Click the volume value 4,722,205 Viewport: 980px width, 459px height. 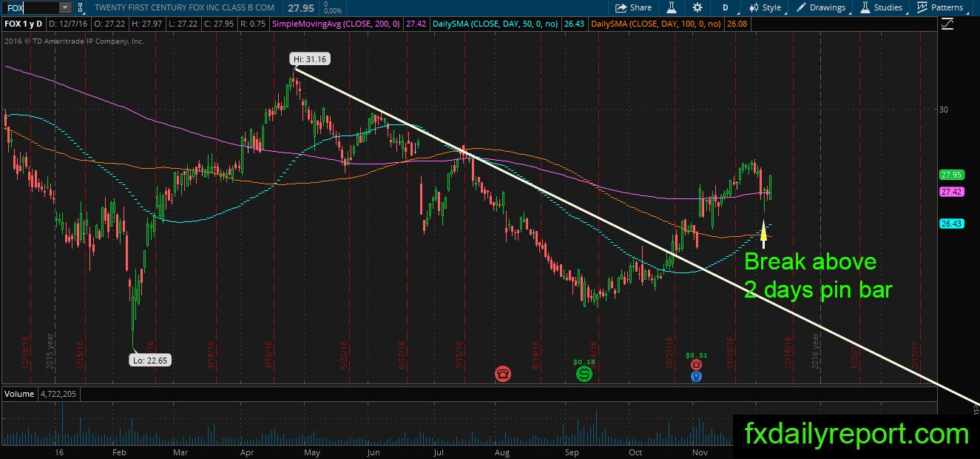click(x=58, y=394)
